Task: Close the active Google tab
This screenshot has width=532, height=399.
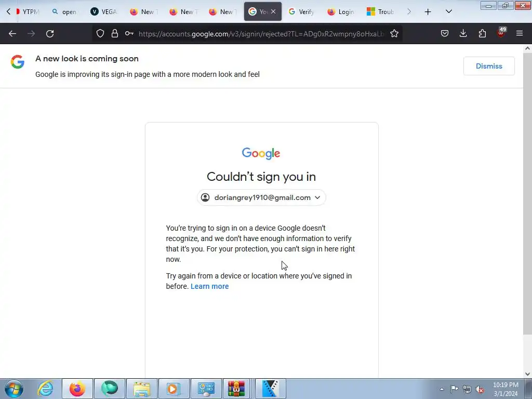Action: coord(273,11)
